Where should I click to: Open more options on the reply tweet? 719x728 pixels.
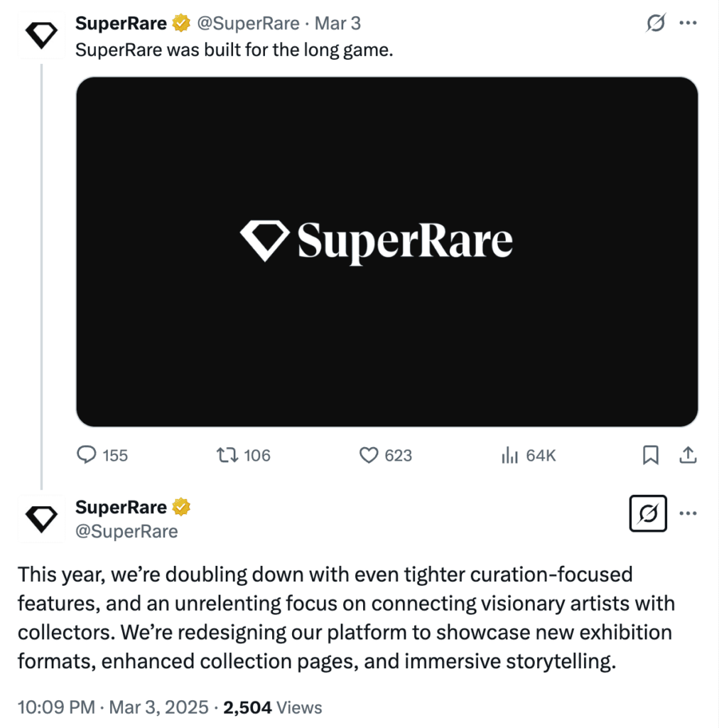[x=687, y=513]
